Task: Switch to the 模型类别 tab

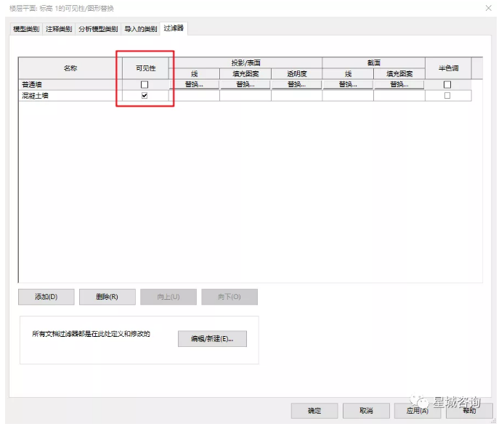Action: 26,29
